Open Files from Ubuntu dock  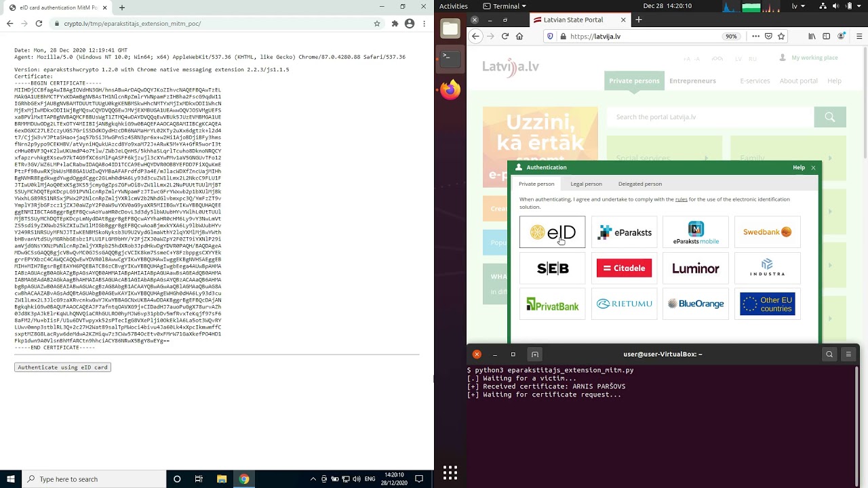450,29
